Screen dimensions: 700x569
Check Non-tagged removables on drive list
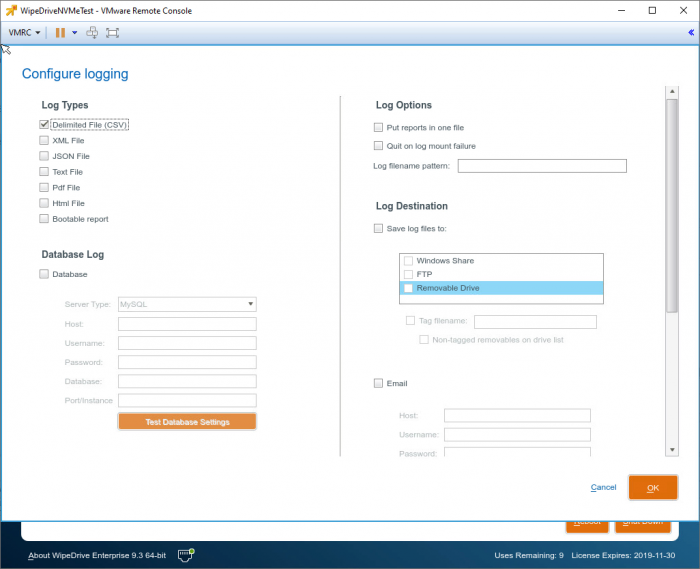(x=424, y=340)
